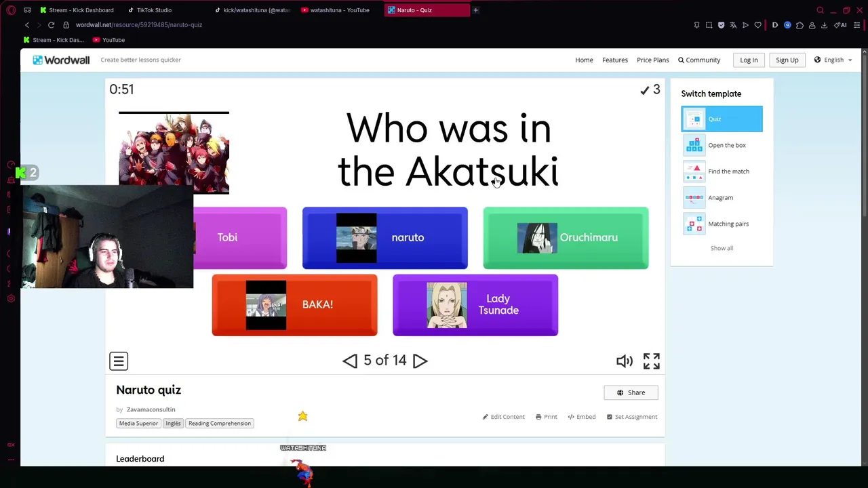
Task: Choose the Lady Tsunade answer
Action: pos(475,305)
